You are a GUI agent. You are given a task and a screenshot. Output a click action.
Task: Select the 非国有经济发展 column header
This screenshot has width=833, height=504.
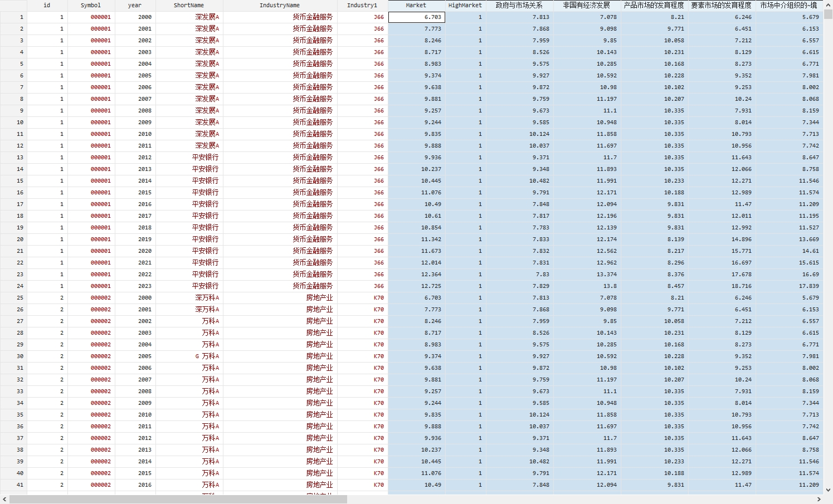point(587,6)
